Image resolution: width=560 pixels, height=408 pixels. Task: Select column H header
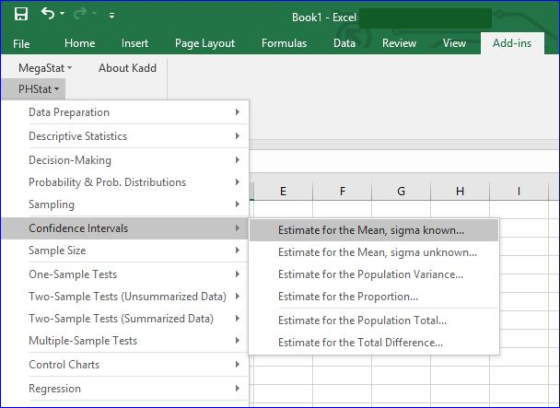[460, 191]
